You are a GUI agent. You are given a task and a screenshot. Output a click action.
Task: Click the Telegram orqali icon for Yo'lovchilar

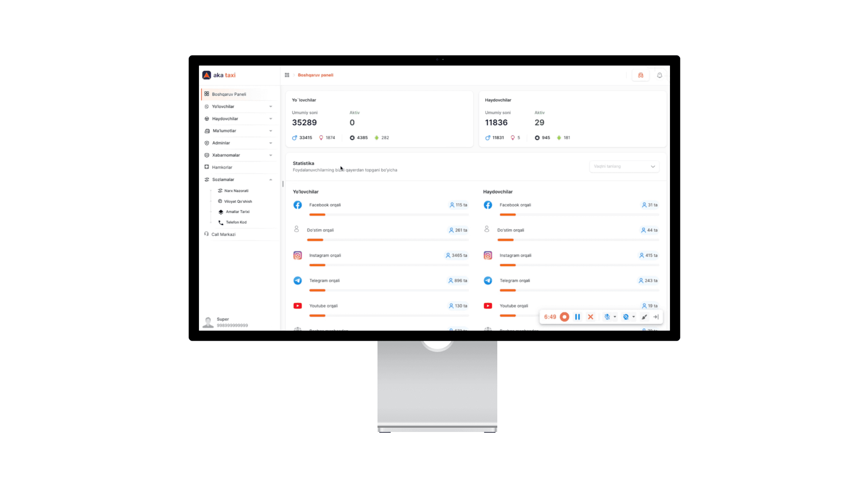(297, 280)
